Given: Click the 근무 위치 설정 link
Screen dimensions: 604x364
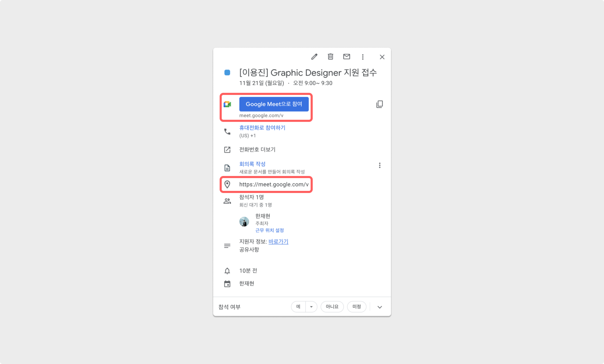Looking at the screenshot, I should 269,230.
